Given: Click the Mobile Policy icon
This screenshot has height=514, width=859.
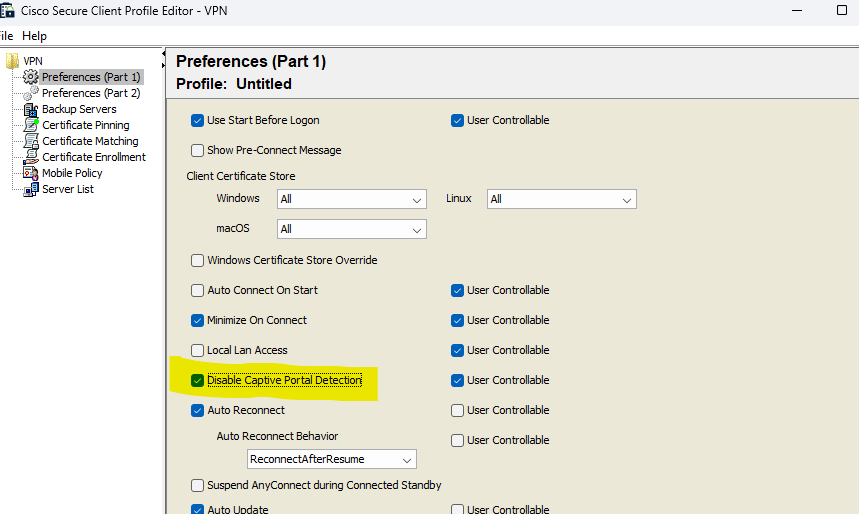Looking at the screenshot, I should 31,173.
